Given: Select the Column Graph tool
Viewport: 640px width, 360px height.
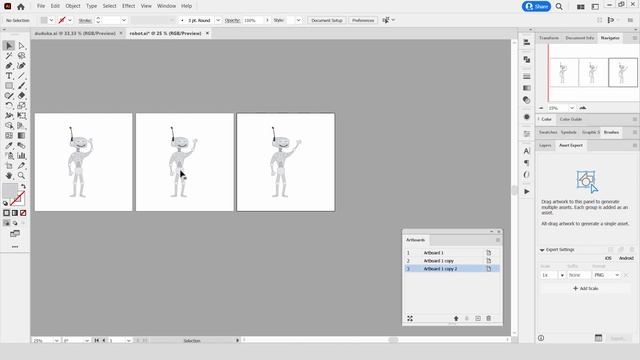Looking at the screenshot, I should (x=21, y=156).
